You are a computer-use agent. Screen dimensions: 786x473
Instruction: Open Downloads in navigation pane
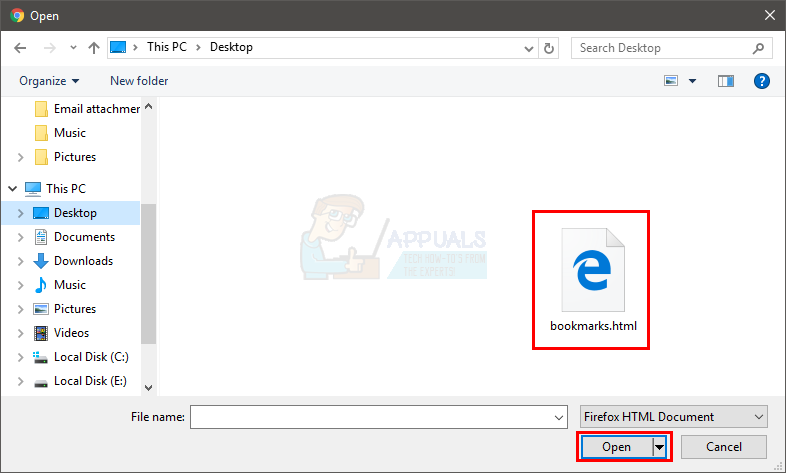[73, 261]
